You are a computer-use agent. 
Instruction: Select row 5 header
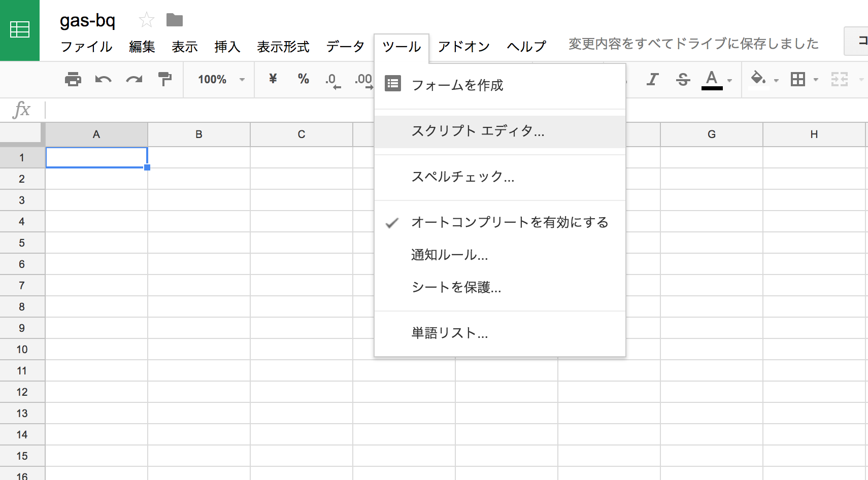22,243
